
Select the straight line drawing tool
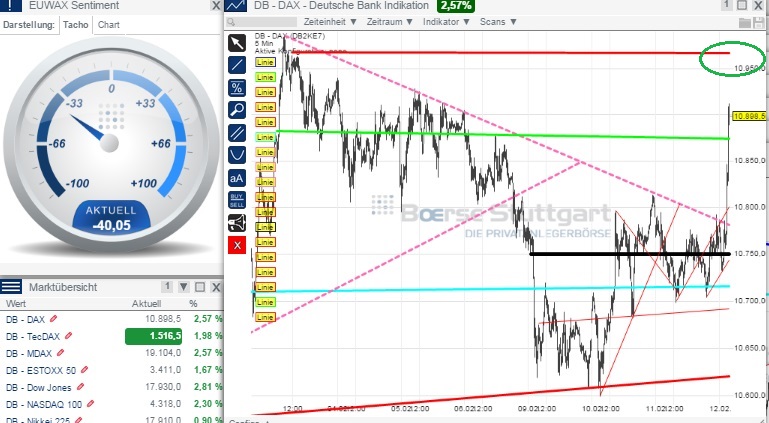(237, 65)
